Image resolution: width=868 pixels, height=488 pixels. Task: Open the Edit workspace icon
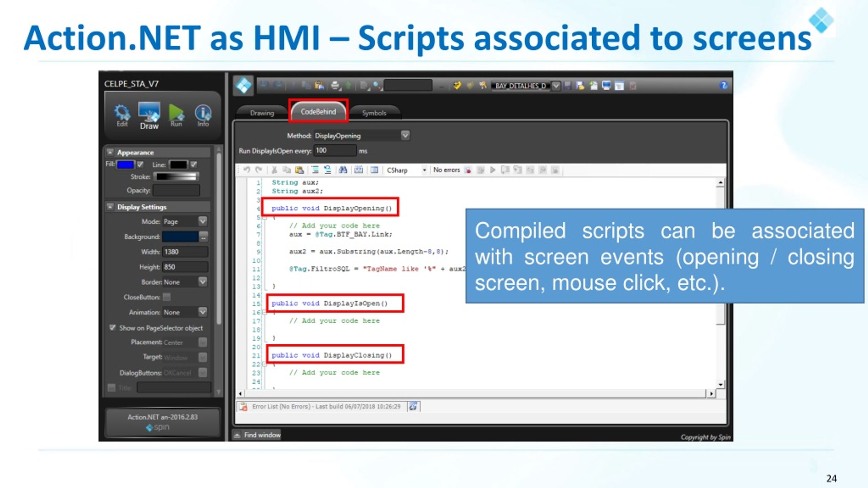[x=122, y=116]
